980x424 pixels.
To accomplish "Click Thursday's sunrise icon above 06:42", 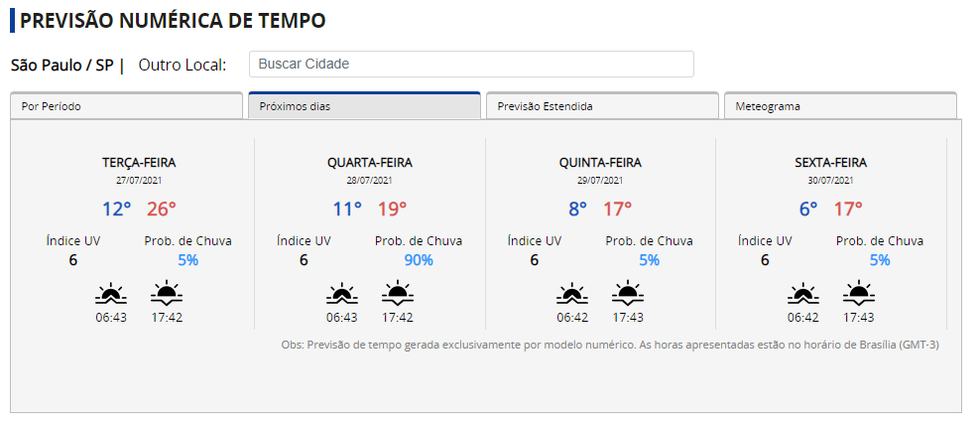I will [572, 294].
